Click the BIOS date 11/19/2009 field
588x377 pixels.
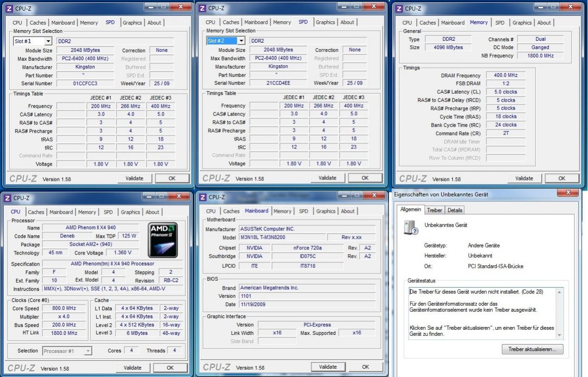click(307, 304)
